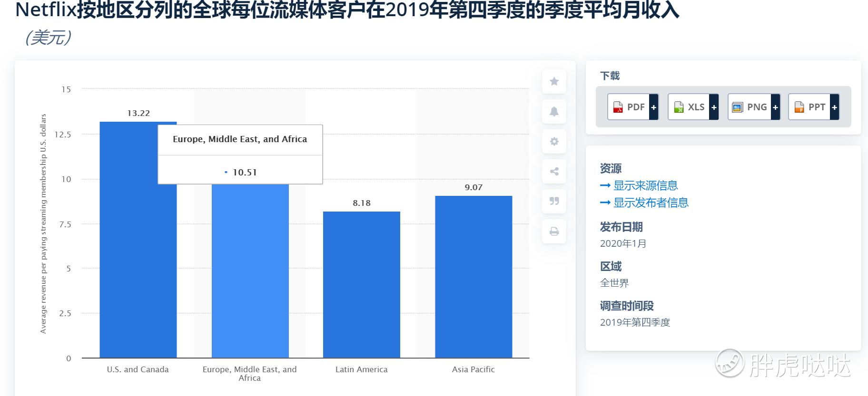This screenshot has height=396, width=868.
Task: Click 'Europe, Middle East, and Africa' axis label
Action: coord(250,374)
